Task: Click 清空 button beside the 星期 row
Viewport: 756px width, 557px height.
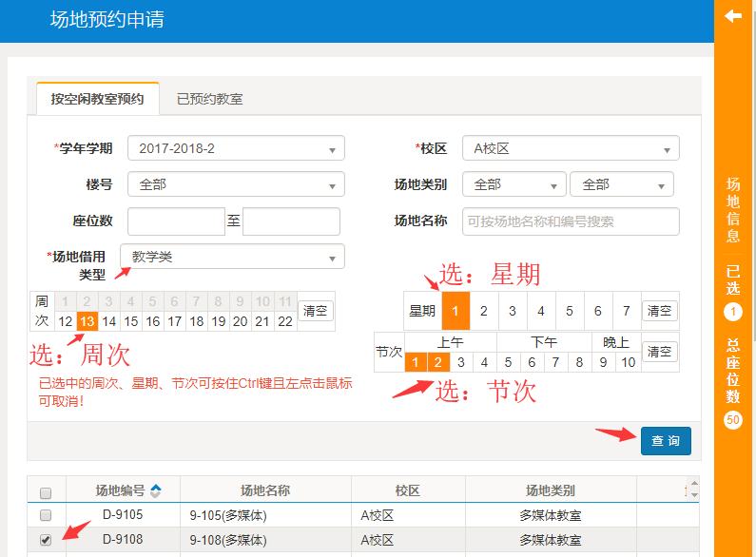Action: click(659, 311)
